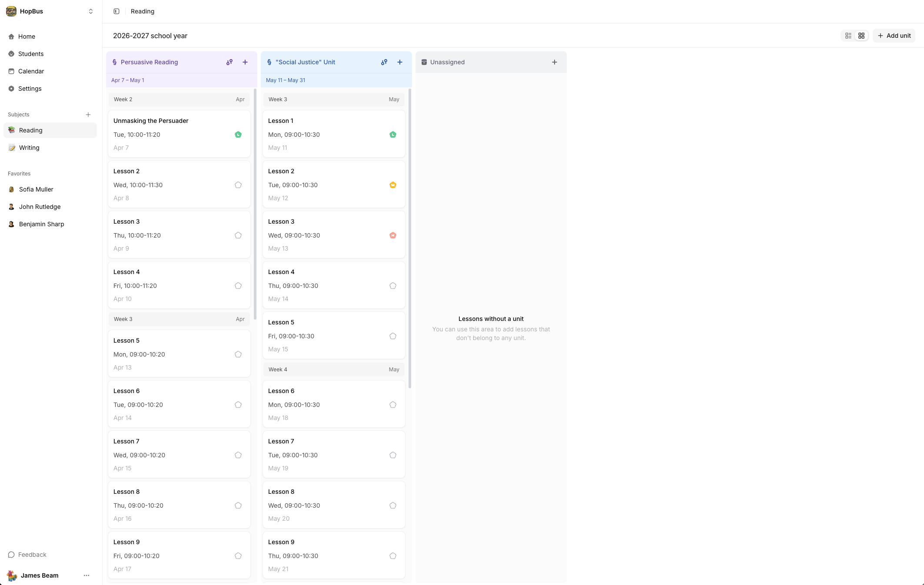Add a lesson to Unassigned column

[x=555, y=62]
